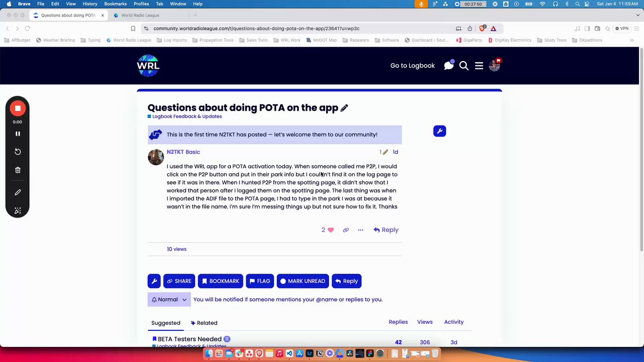Select the Suggested tab
Image resolution: width=644 pixels, height=362 pixels.
click(166, 323)
